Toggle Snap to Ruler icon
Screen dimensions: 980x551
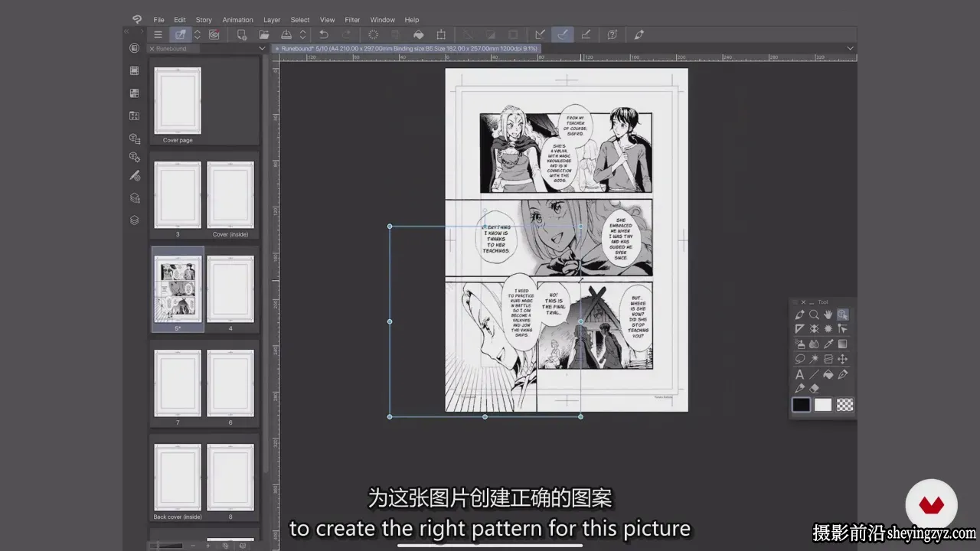(x=540, y=34)
